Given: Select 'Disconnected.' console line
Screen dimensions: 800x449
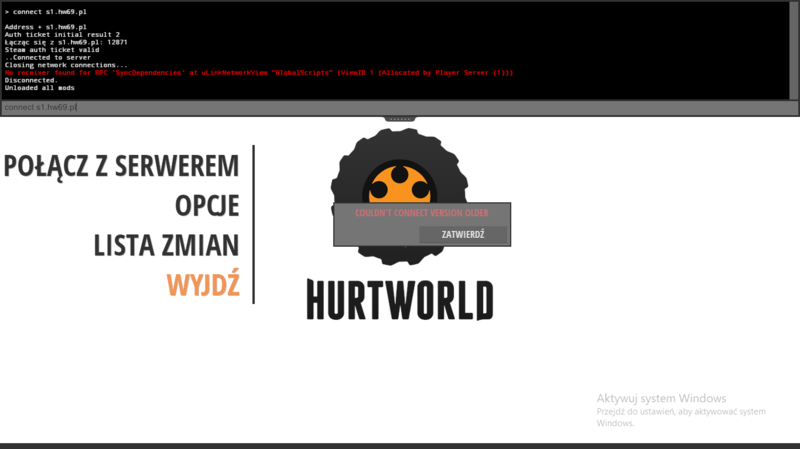Looking at the screenshot, I should pyautogui.click(x=31, y=80).
